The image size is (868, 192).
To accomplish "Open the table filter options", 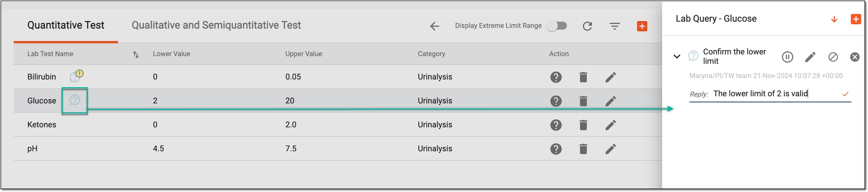I will [x=615, y=26].
